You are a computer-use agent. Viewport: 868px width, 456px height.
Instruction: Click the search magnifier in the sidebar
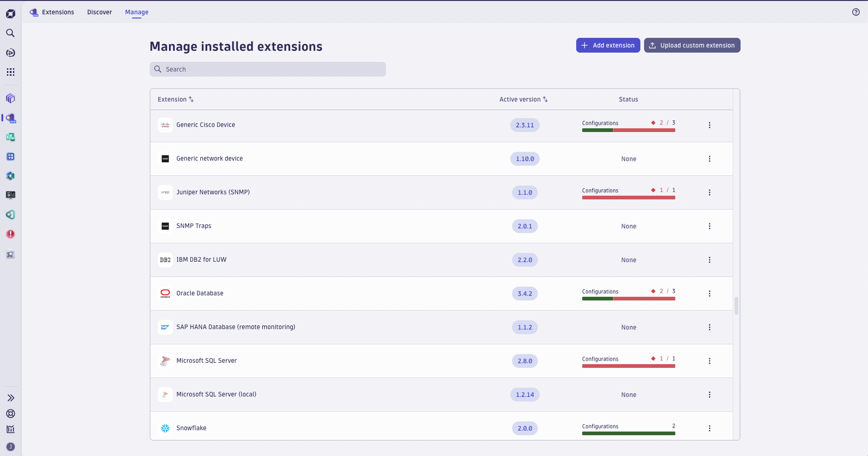click(x=10, y=33)
